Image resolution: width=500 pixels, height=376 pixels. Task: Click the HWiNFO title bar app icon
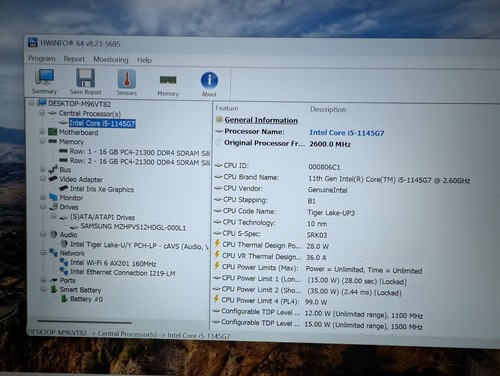pyautogui.click(x=33, y=43)
